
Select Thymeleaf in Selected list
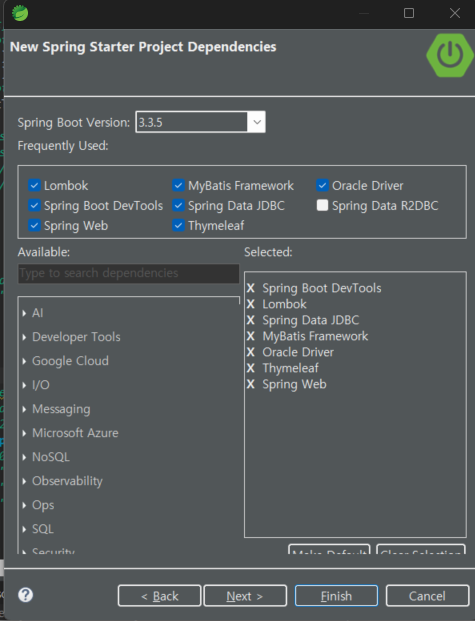point(290,368)
